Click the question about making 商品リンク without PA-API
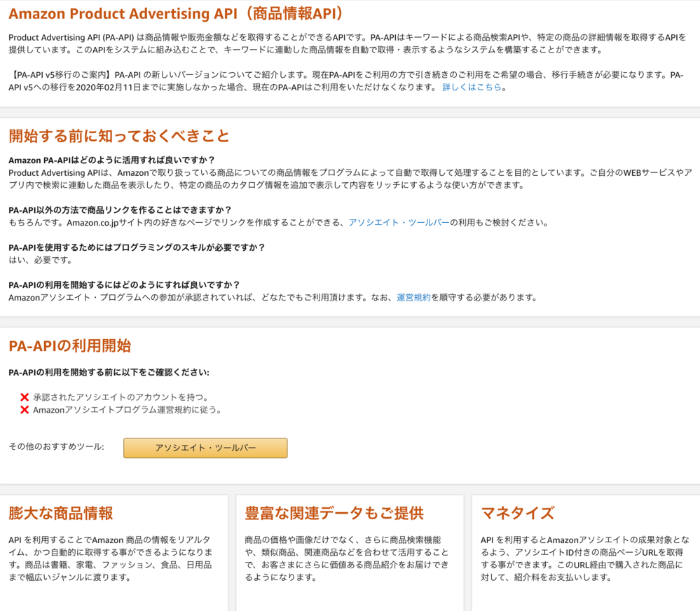 (120, 210)
